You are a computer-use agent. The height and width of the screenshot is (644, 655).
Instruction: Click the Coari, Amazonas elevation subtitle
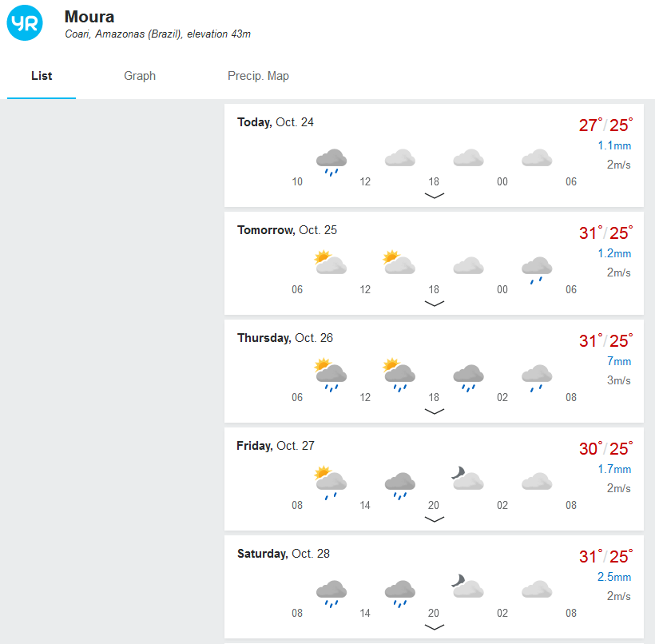pyautogui.click(x=157, y=34)
